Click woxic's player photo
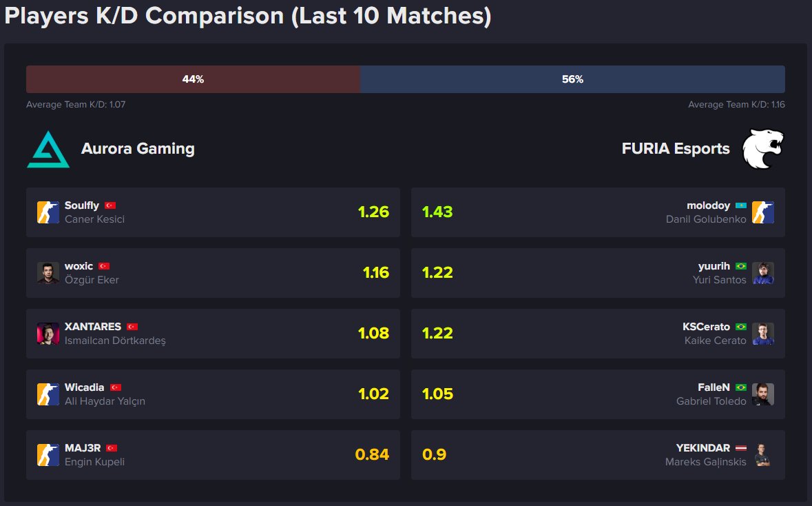 click(48, 273)
